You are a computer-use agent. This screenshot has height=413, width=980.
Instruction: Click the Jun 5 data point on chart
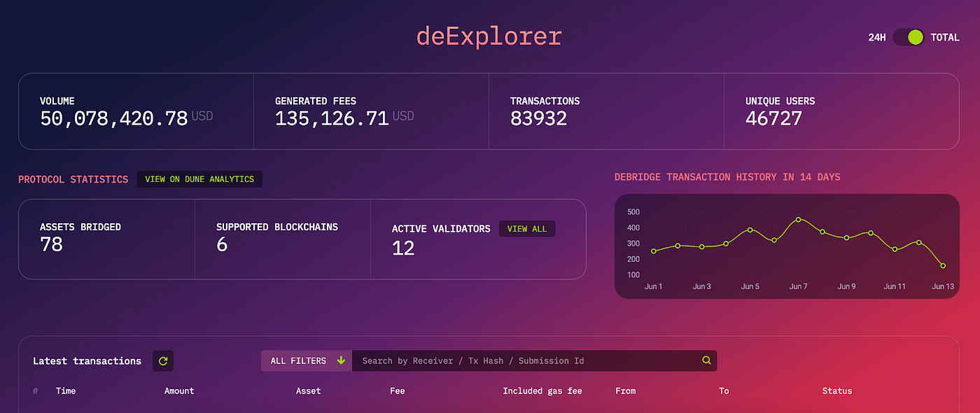point(750,230)
